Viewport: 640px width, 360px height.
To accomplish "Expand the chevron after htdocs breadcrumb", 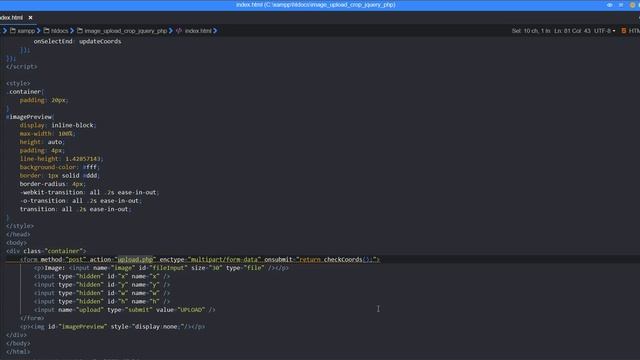I will 72,31.
